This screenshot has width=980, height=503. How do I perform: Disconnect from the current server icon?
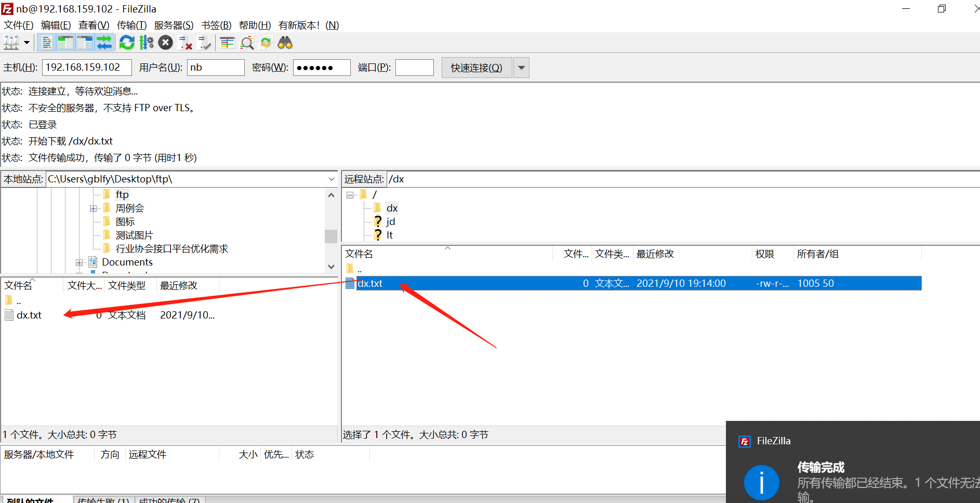point(185,43)
